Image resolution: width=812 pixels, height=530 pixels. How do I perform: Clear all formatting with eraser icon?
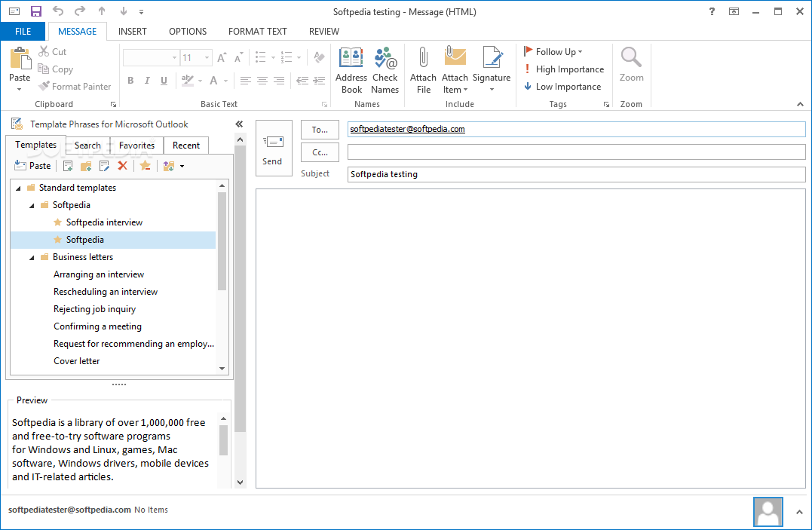(319, 57)
